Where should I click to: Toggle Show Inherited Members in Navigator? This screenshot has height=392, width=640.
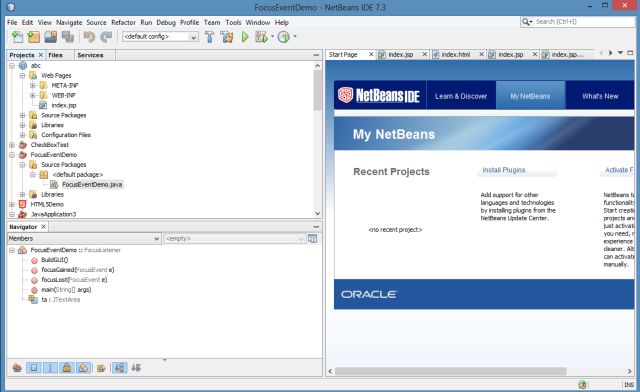click(x=17, y=368)
